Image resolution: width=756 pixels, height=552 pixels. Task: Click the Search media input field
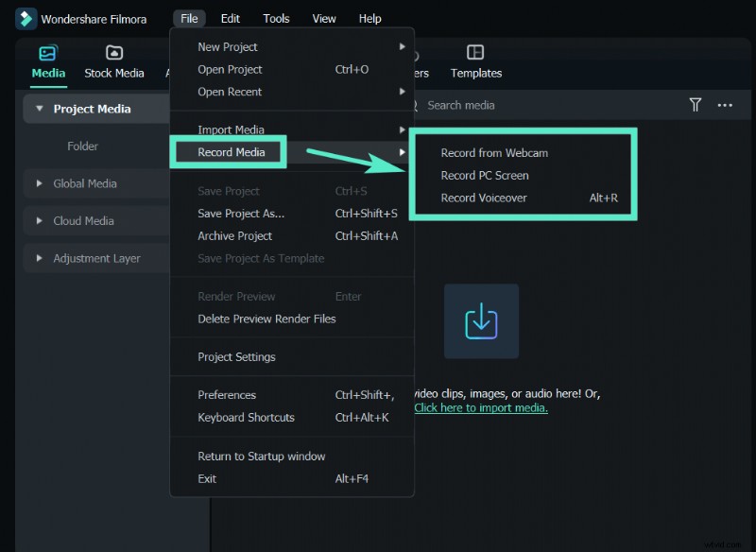pyautogui.click(x=548, y=105)
